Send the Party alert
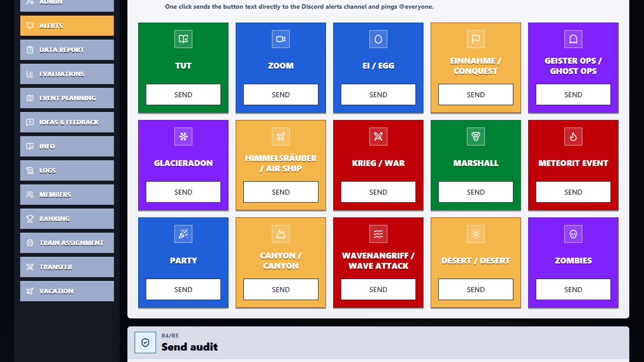 click(x=183, y=289)
